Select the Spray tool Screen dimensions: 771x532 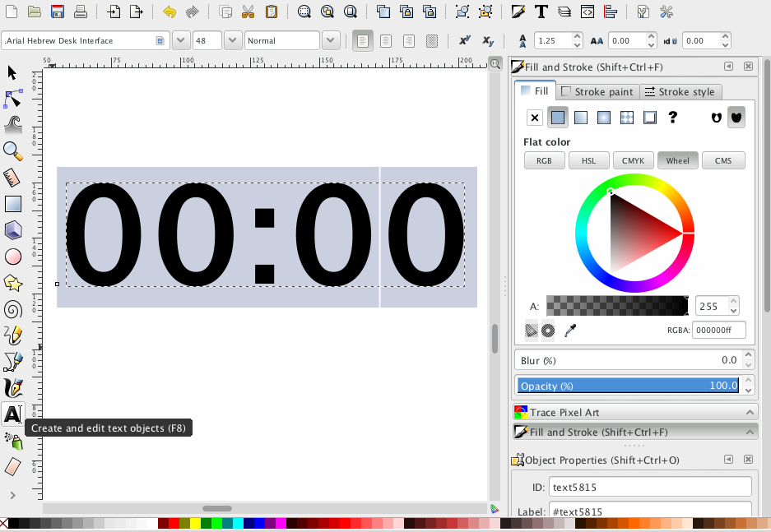(14, 441)
